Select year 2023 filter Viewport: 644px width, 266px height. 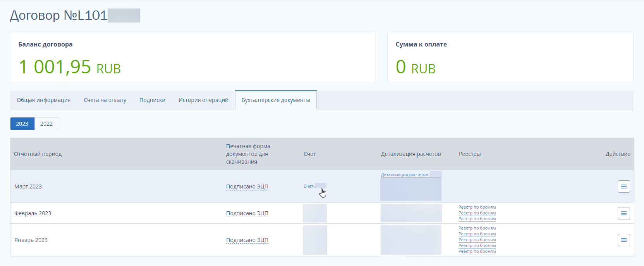22,124
